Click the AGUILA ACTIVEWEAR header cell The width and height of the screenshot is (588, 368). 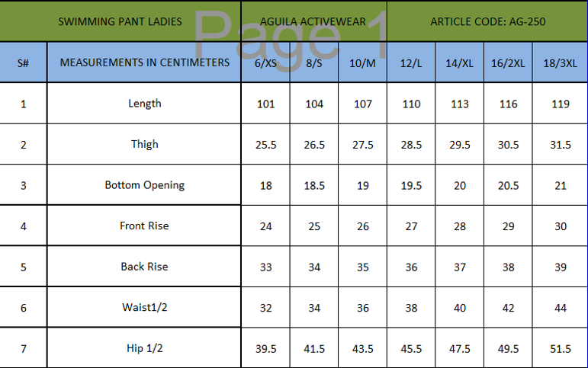313,21
